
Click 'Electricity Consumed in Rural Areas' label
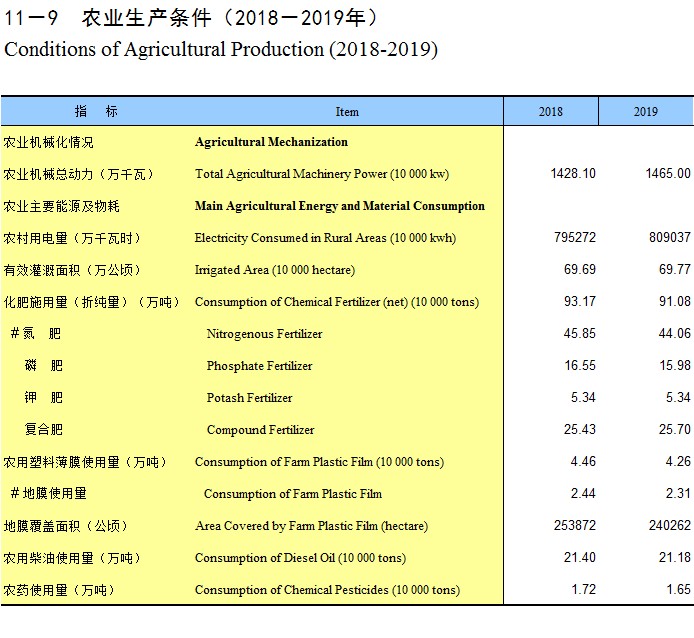[x=290, y=238]
